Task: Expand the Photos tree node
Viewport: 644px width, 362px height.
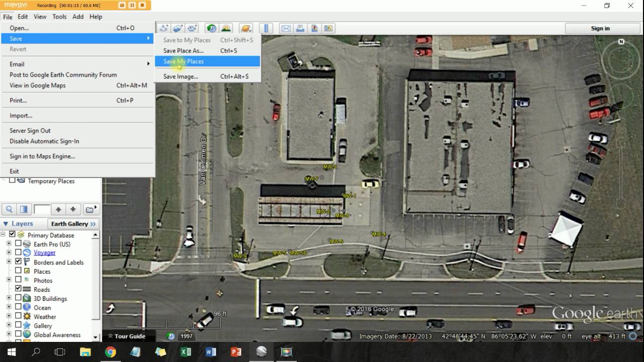Action: 9,280
